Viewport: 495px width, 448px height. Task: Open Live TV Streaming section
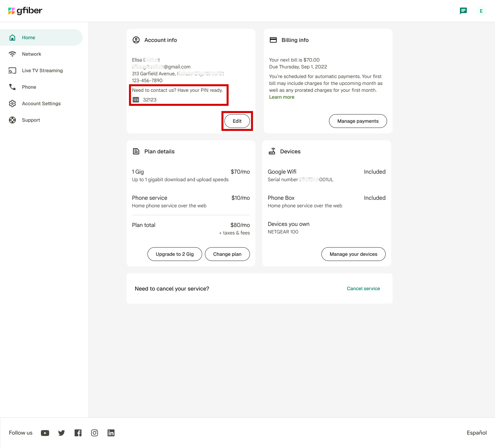[41, 70]
